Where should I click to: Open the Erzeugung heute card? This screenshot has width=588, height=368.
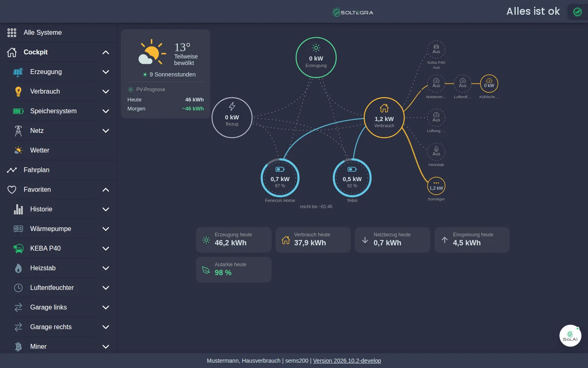coord(234,240)
